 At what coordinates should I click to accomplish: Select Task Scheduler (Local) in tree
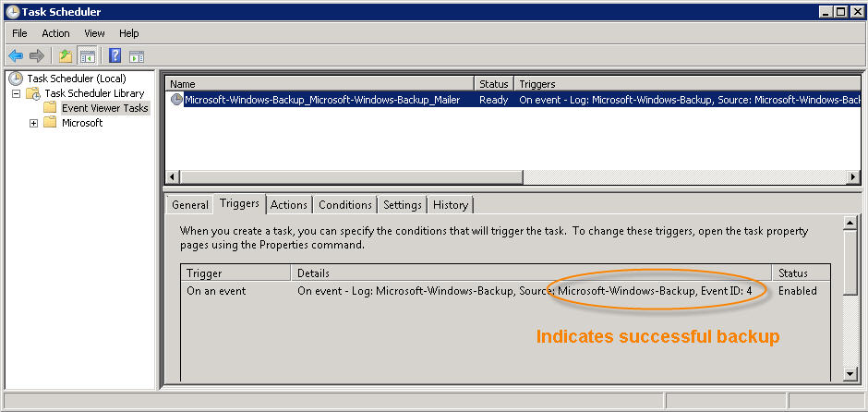point(77,79)
